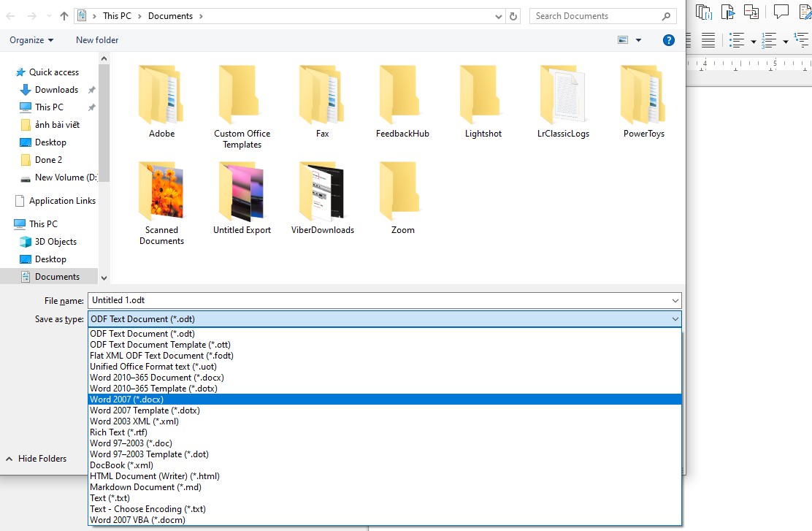Choose Word 2003 XML (*.xml)
Image resolution: width=812 pixels, height=531 pixels.
[385, 421]
